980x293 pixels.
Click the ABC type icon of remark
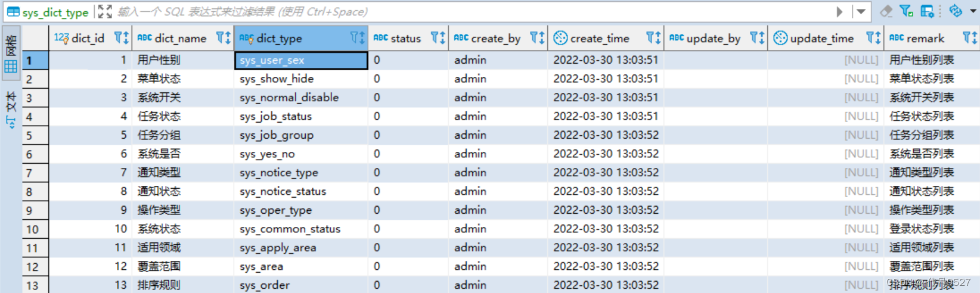click(x=897, y=38)
